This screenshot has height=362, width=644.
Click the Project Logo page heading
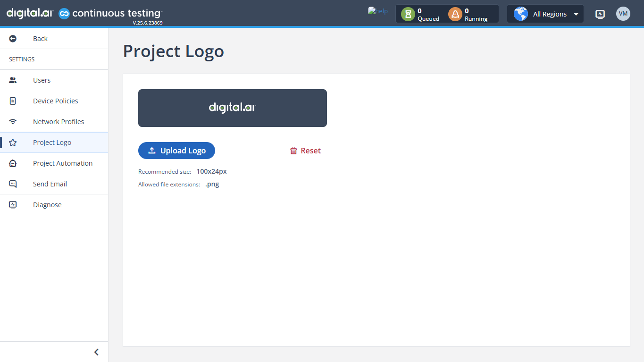pos(174,51)
